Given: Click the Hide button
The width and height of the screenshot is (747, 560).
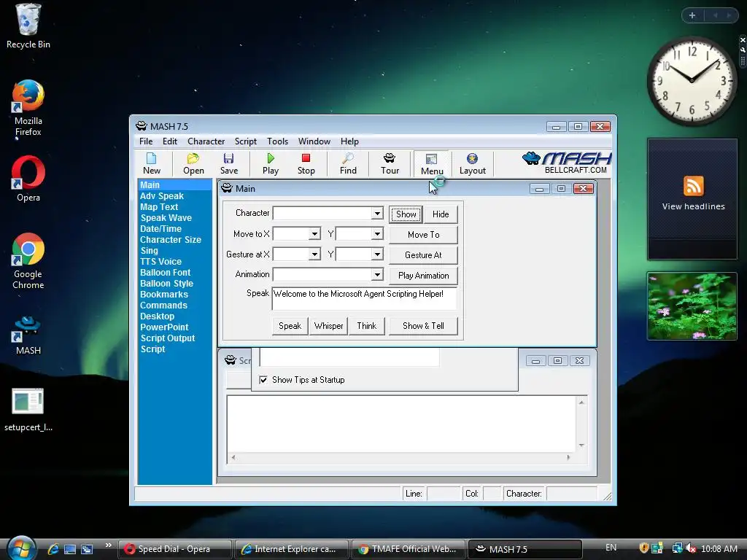Looking at the screenshot, I should 441,214.
